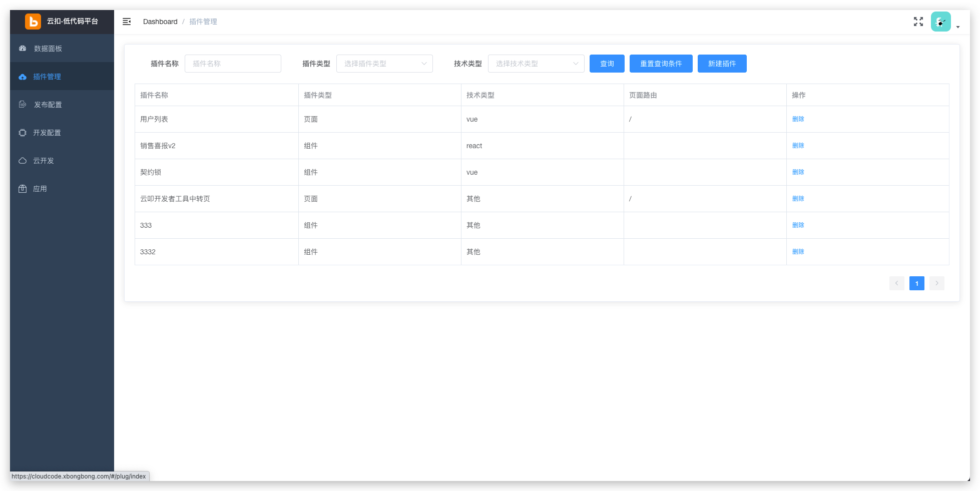
Task: Go to next page arrow
Action: (936, 283)
